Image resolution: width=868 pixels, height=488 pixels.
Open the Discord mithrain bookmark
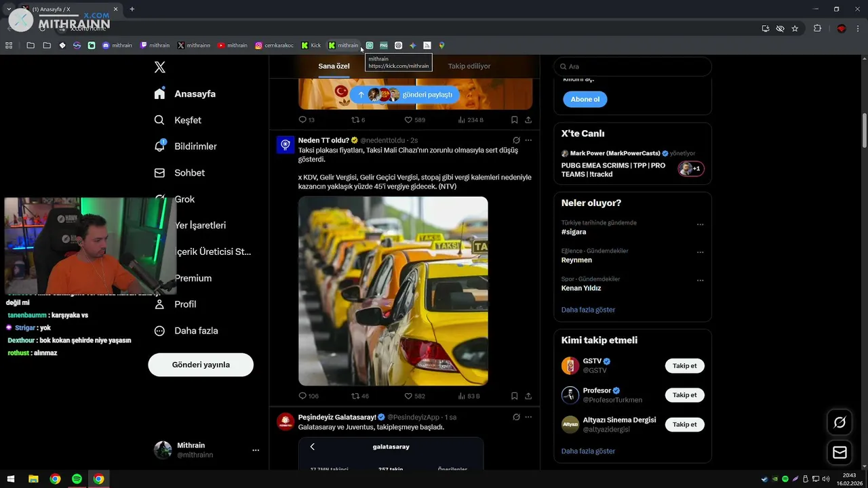click(x=117, y=45)
